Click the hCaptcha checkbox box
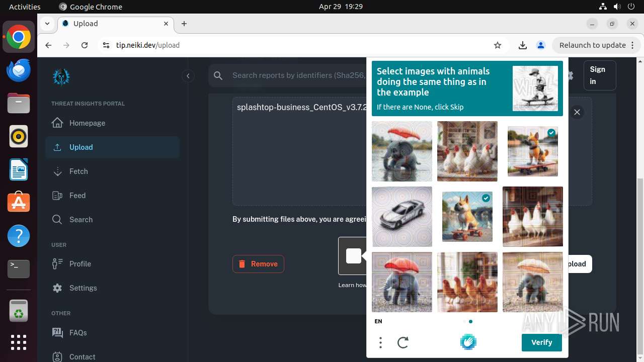 [x=354, y=256]
